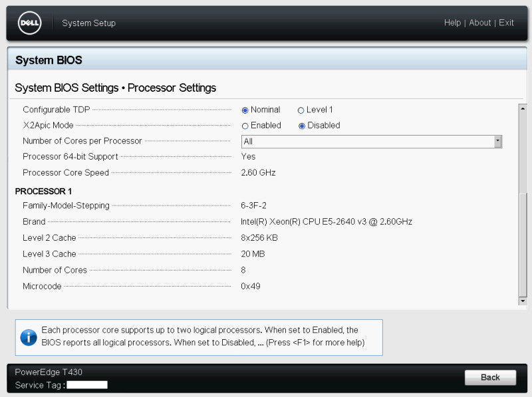The image size is (532, 397).
Task: Click the Processor Core Speed label
Action: 66,172
